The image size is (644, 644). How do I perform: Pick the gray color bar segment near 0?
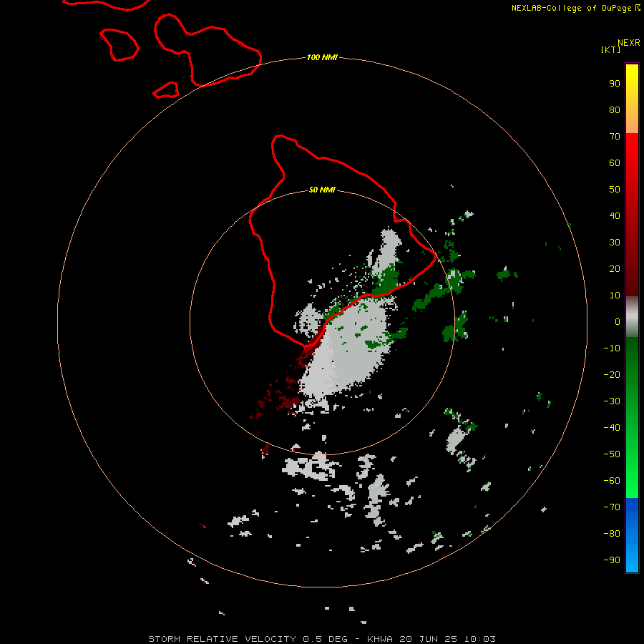pyautogui.click(x=632, y=317)
